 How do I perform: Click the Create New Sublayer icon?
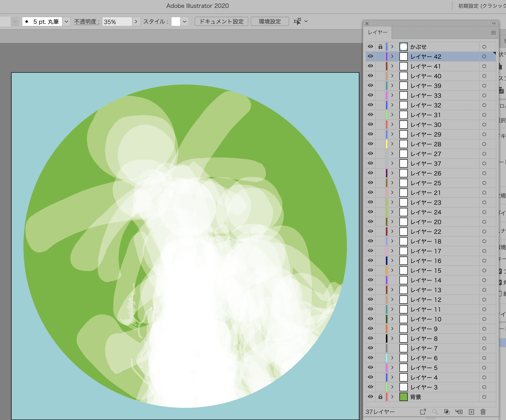coord(459,412)
